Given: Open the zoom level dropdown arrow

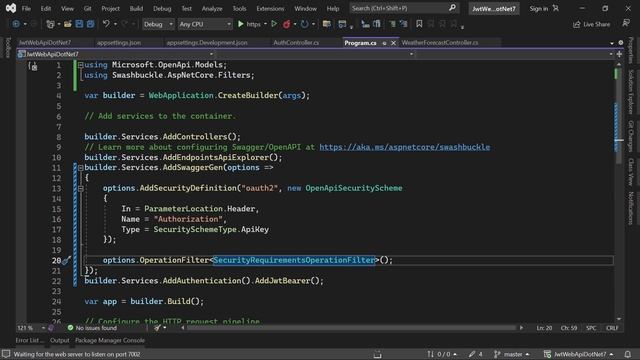Looking at the screenshot, I should point(43,328).
